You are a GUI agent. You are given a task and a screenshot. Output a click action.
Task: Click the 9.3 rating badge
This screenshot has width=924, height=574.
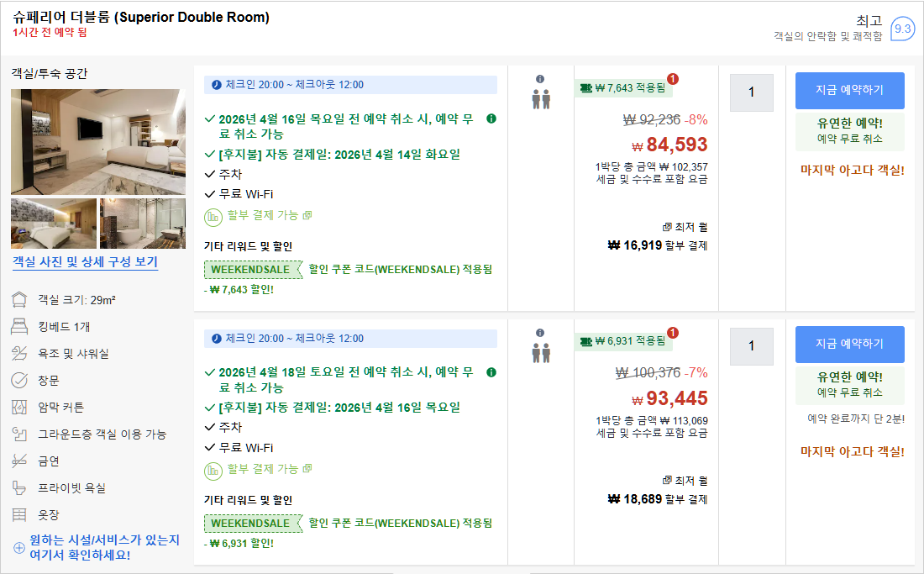click(904, 26)
